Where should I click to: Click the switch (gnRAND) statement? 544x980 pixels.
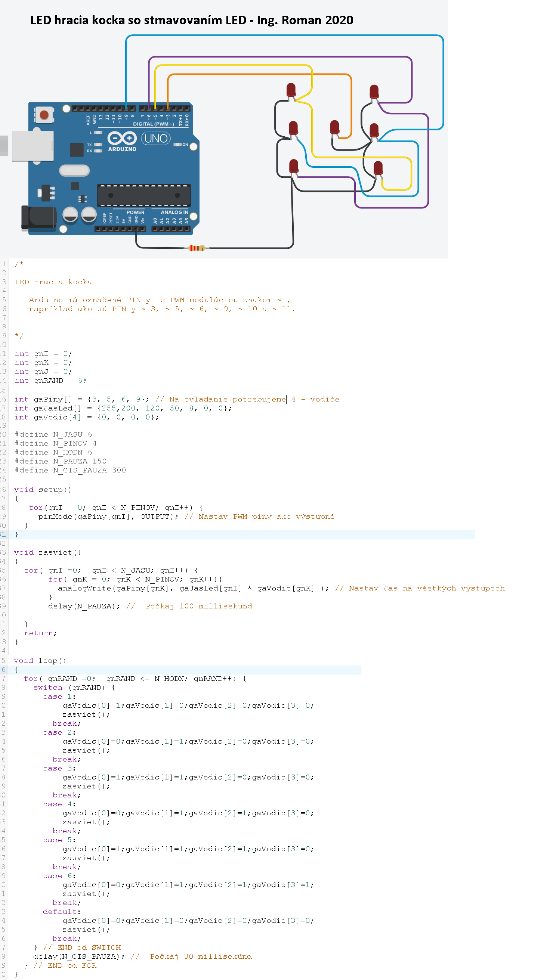click(74, 688)
